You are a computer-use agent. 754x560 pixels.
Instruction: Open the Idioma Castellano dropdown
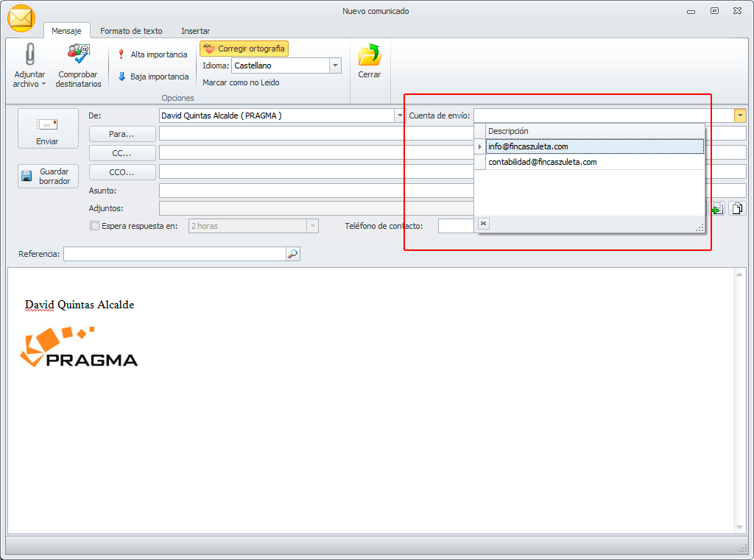tap(335, 65)
